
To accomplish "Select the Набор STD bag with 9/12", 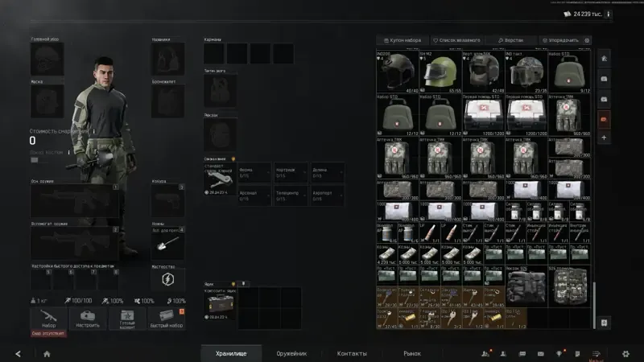I will pyautogui.click(x=569, y=72).
